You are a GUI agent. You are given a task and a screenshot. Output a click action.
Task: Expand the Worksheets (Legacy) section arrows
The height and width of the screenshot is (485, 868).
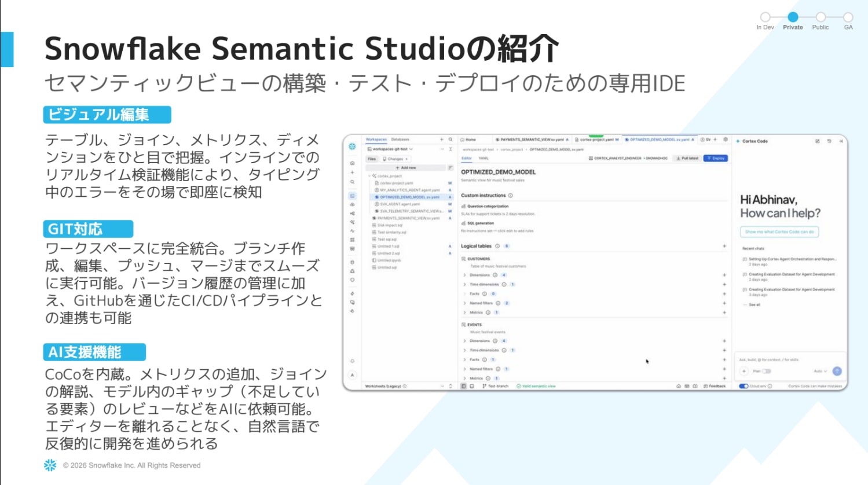click(x=451, y=386)
